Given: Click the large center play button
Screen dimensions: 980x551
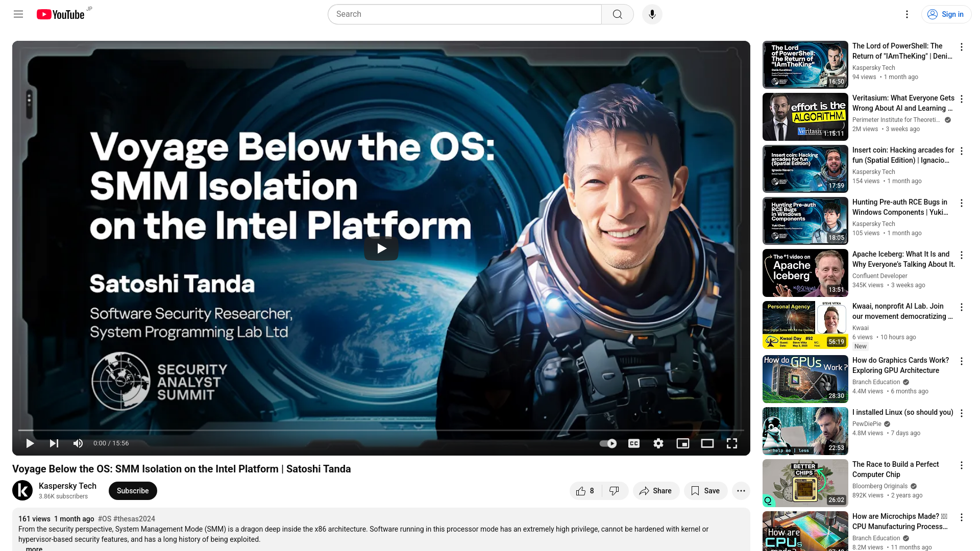Looking at the screenshot, I should pos(381,248).
